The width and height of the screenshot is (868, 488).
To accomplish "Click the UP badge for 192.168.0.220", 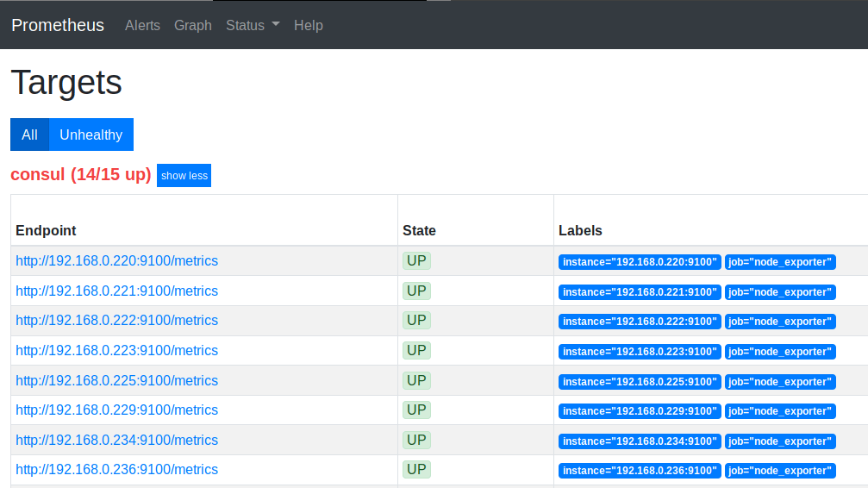I will (416, 261).
